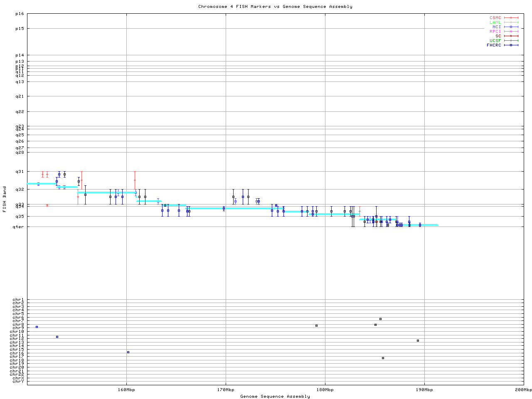Click the FHCRC legend square marker
Viewport: 532px width, 399px height.
click(511, 45)
